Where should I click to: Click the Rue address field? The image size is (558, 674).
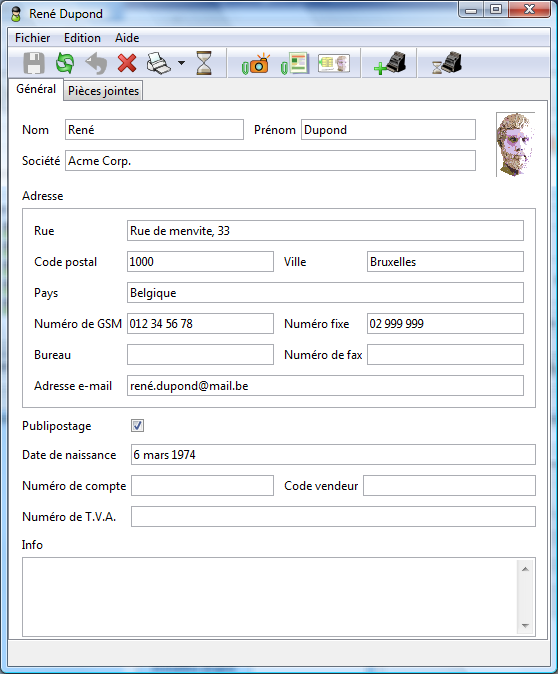click(325, 231)
